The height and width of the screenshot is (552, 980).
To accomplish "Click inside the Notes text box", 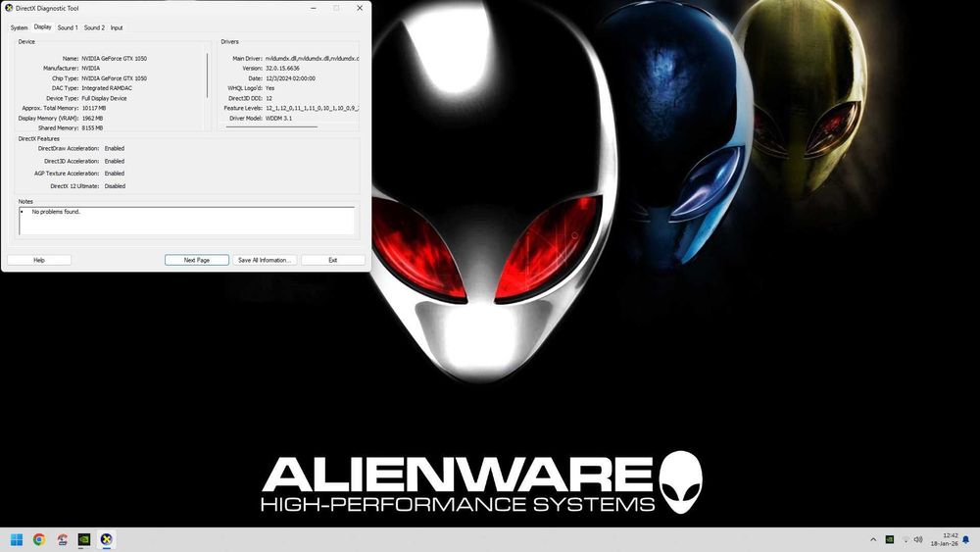I will [187, 221].
